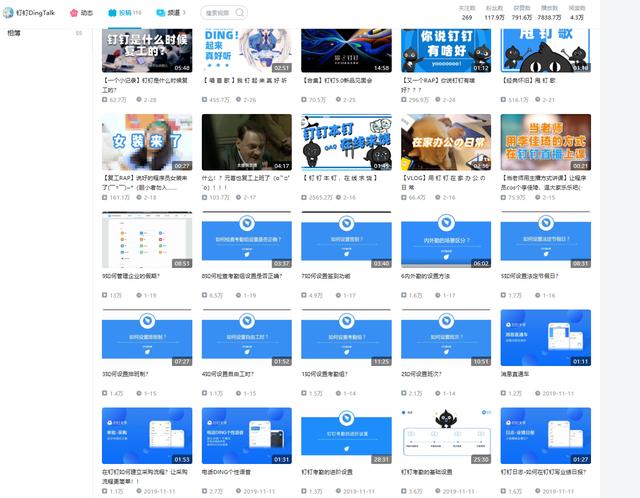Click title 【合集】钉钉5.0新品见面会
Viewport: 640px width, 498px height.
[x=337, y=80]
